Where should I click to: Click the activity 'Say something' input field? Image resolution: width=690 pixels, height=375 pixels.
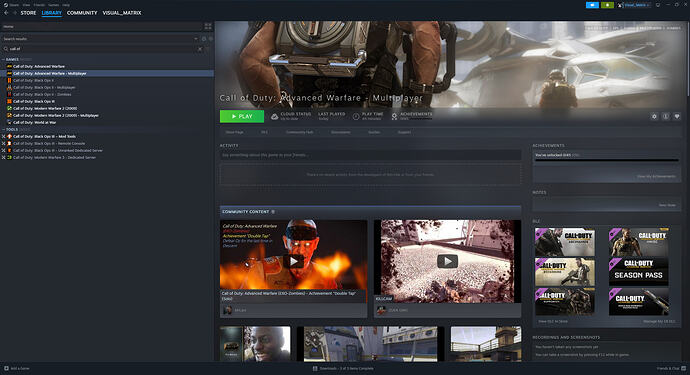(x=371, y=155)
